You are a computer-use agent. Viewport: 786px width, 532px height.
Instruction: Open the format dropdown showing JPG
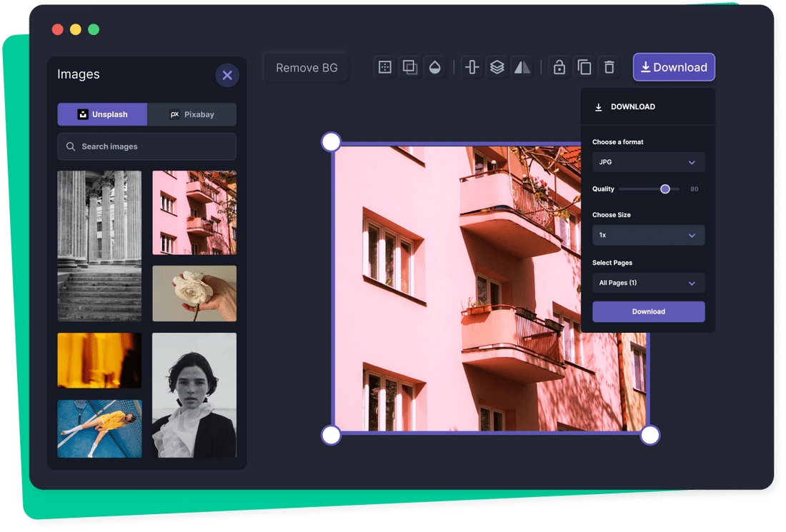click(x=647, y=162)
